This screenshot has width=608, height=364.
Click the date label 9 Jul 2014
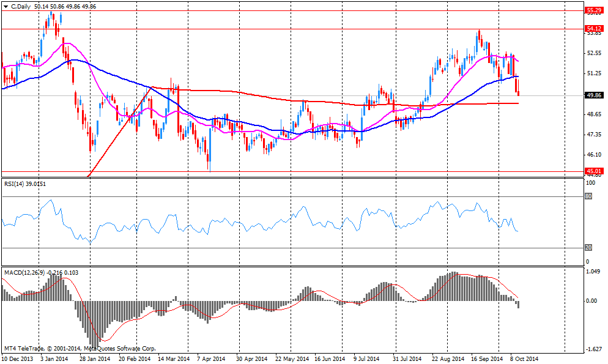(x=366, y=359)
